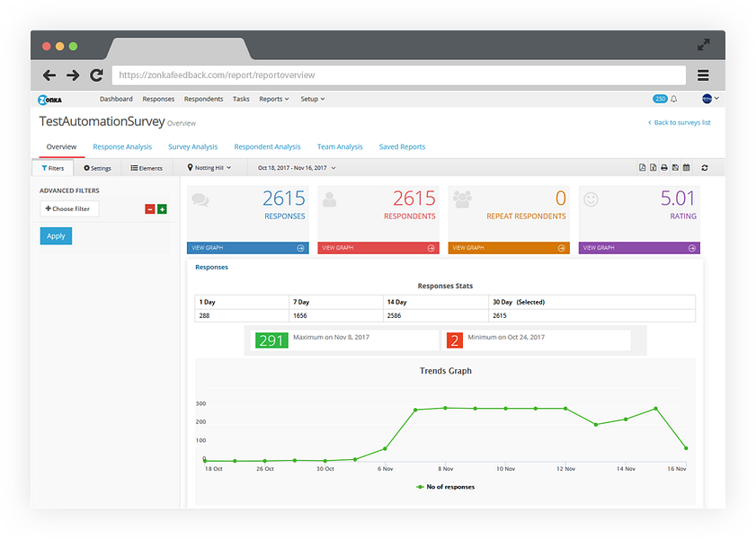Viewport: 756px width, 539px height.
Task: Click the browser address bar
Action: (399, 75)
